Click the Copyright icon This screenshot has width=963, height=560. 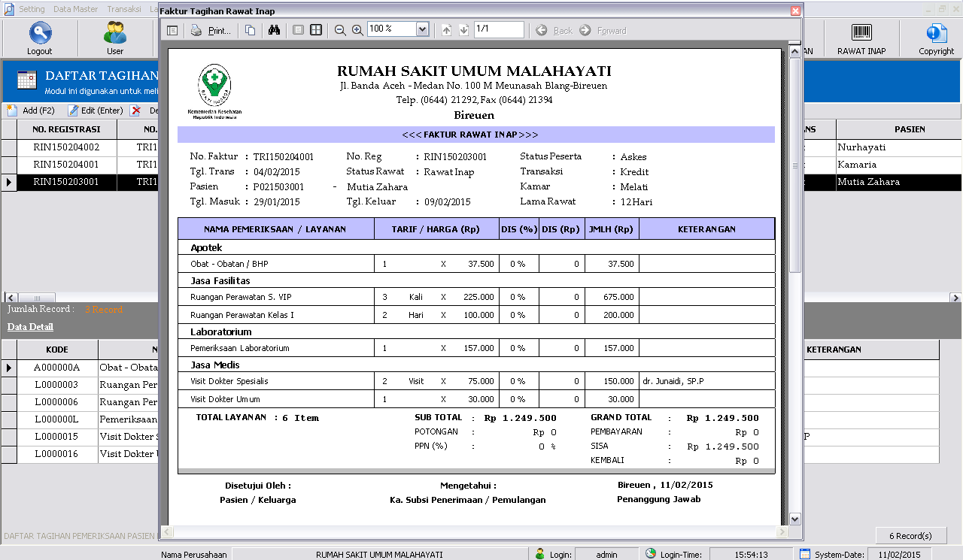(936, 38)
